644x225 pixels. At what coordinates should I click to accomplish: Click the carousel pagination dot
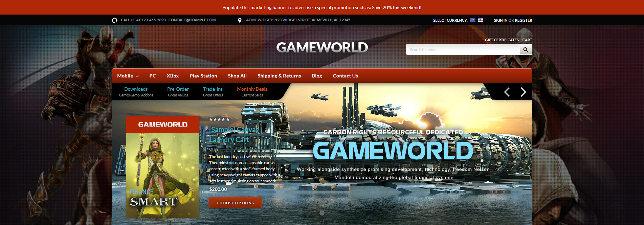[322, 213]
